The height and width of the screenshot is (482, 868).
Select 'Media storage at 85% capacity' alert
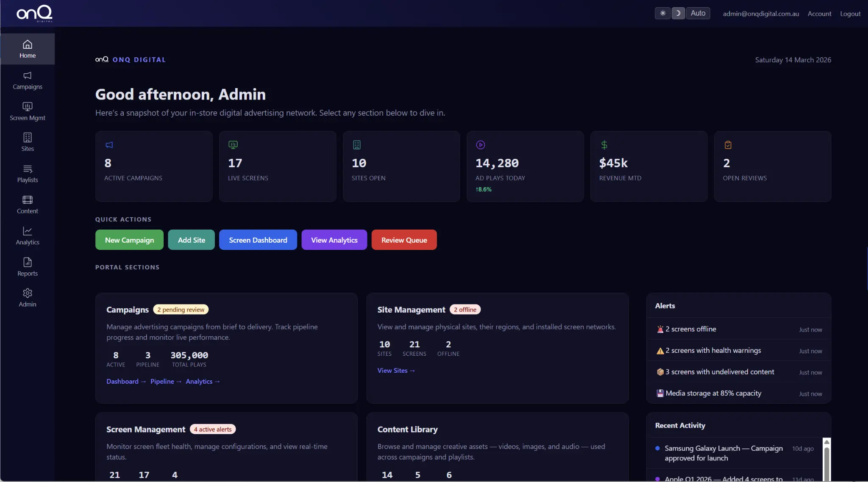point(739,393)
